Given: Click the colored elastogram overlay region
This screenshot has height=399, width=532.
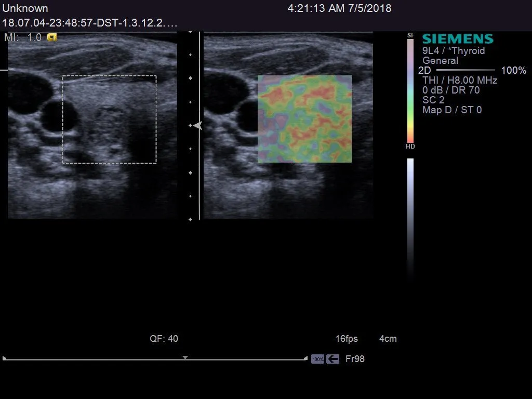Looking at the screenshot, I should pos(304,119).
